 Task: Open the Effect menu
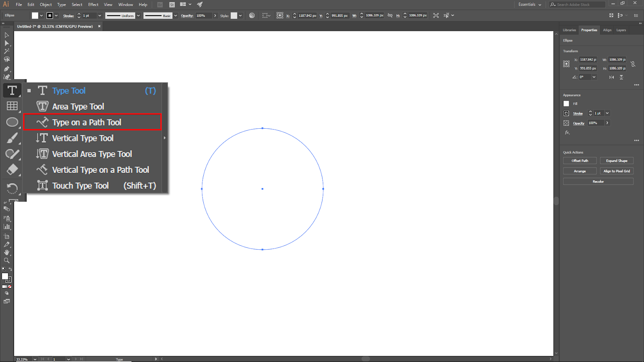[93, 4]
